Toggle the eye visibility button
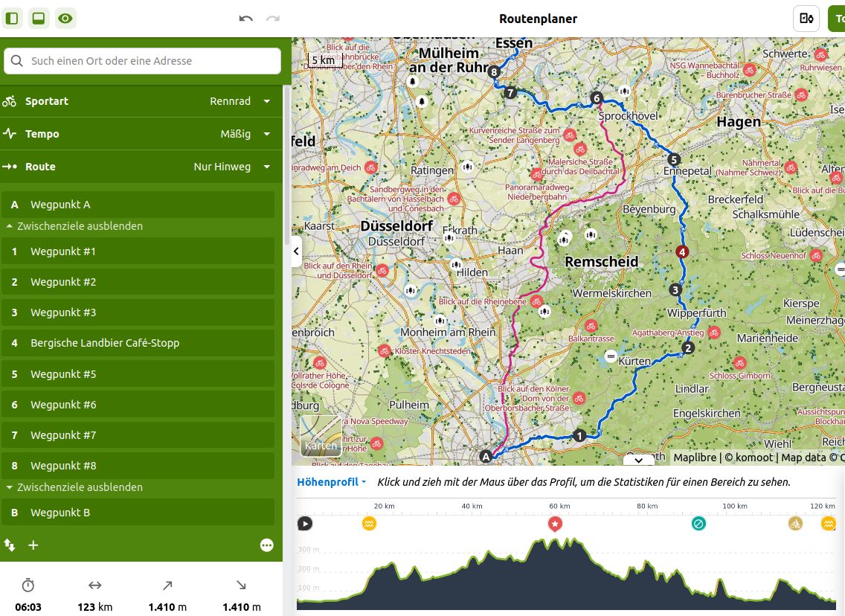 (x=65, y=19)
